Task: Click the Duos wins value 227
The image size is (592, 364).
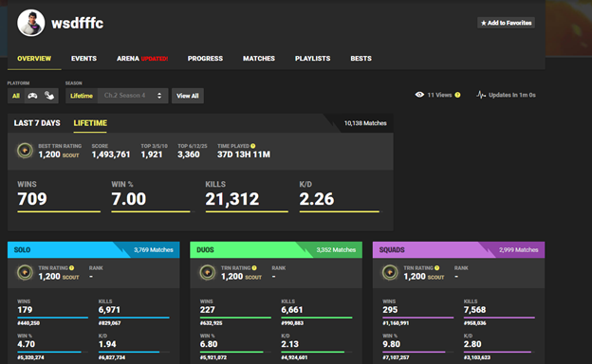Action: pos(207,310)
